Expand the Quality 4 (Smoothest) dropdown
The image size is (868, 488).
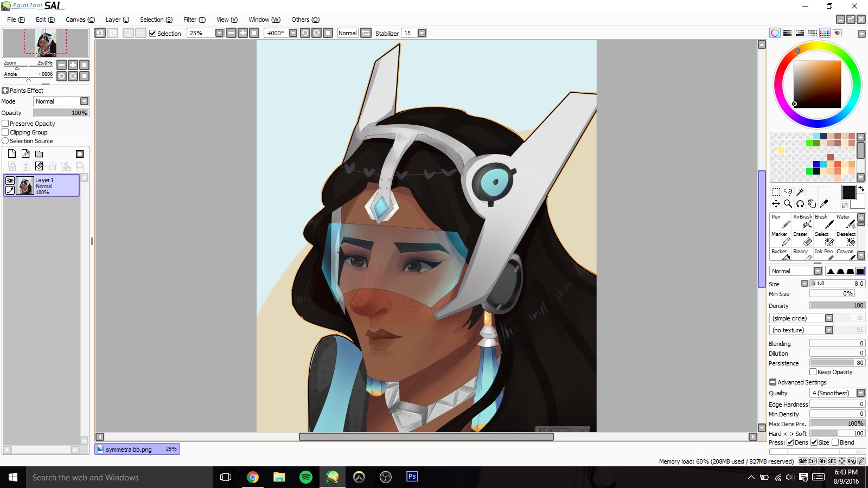860,393
